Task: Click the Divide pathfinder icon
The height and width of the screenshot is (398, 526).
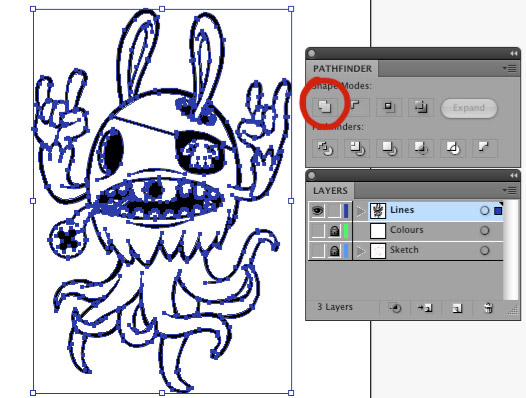Action: 325,148
